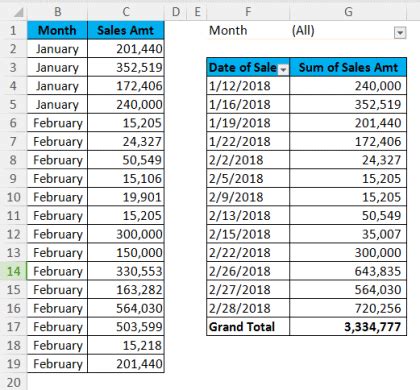Select the 240,000 cell in column C
The height and width of the screenshot is (390, 420).
(126, 105)
